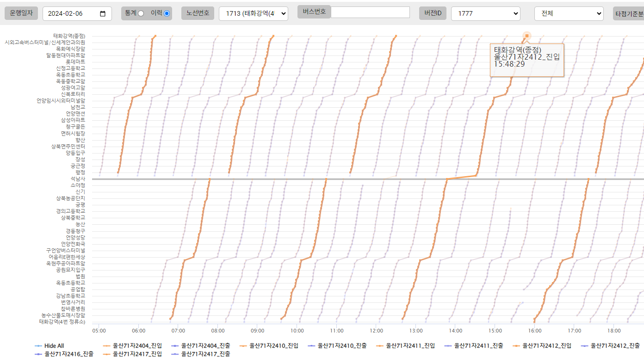Select the 통계 radio button
Viewport: 644px width, 363px height.
click(141, 13)
